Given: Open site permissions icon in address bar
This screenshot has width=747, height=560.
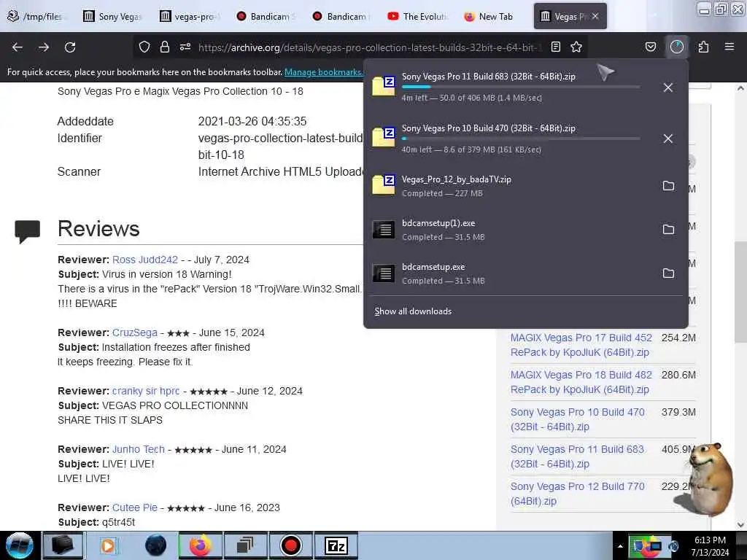Looking at the screenshot, I should pyautogui.click(x=185, y=47).
